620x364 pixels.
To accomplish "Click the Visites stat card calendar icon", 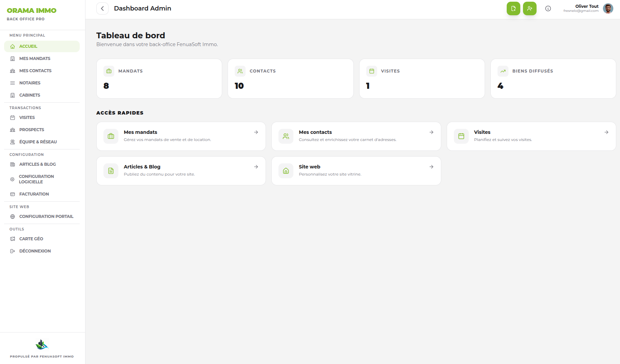I will pyautogui.click(x=372, y=71).
